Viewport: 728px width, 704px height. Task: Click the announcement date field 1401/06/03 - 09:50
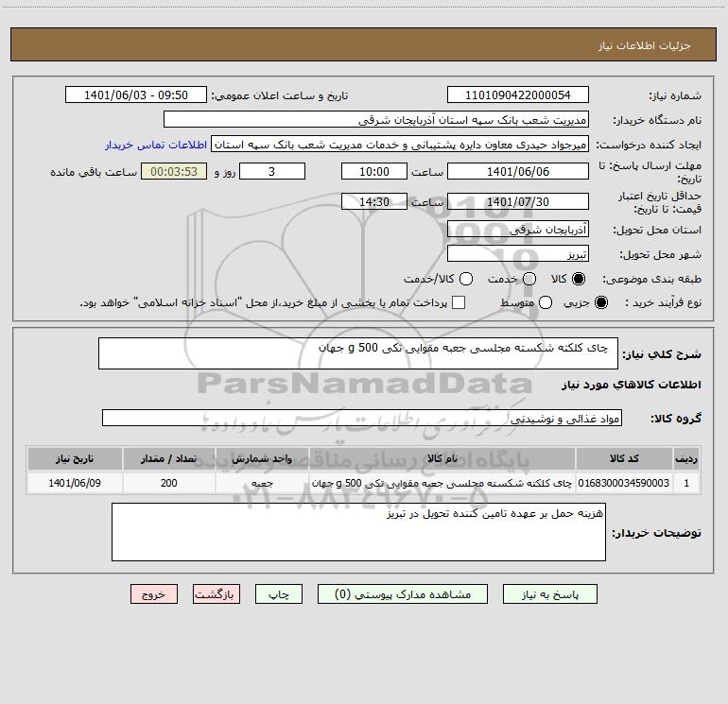click(x=136, y=94)
